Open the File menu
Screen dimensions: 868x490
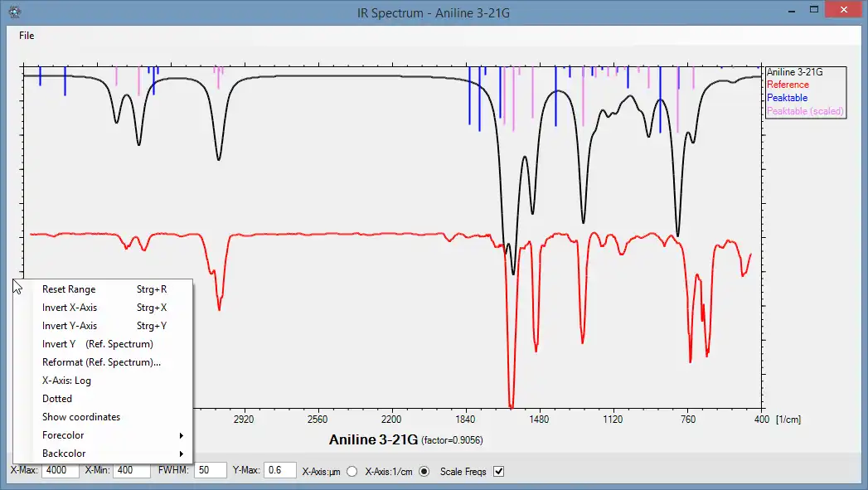coord(27,36)
